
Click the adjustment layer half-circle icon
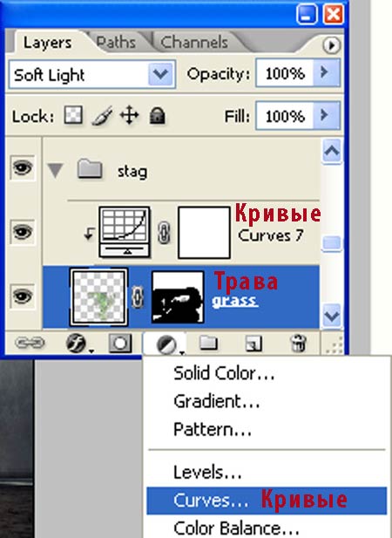(166, 344)
